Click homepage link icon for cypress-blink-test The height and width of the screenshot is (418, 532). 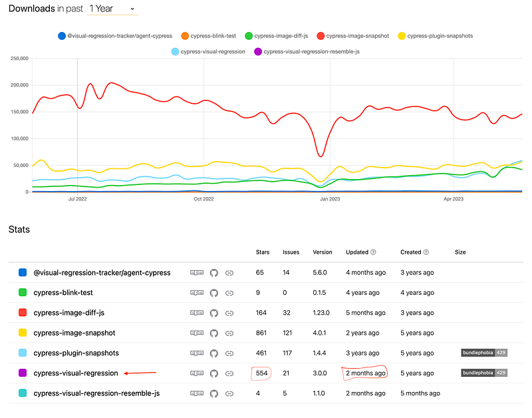tap(229, 293)
